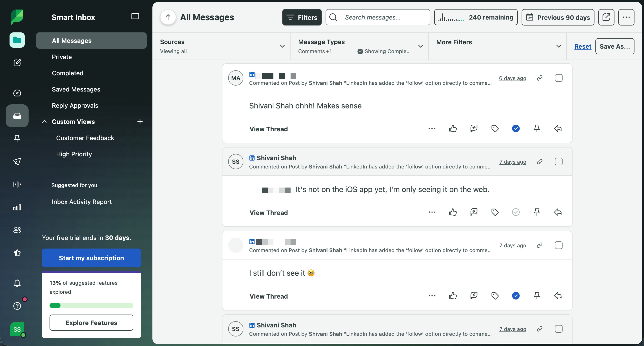This screenshot has height=346, width=644.
Task: Add a new custom view
Action: pos(140,122)
